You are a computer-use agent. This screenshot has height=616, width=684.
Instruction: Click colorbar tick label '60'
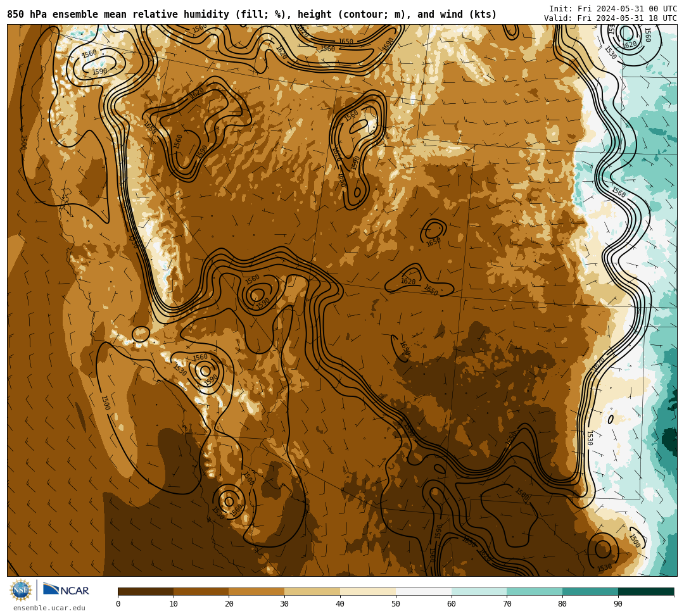[x=452, y=604]
